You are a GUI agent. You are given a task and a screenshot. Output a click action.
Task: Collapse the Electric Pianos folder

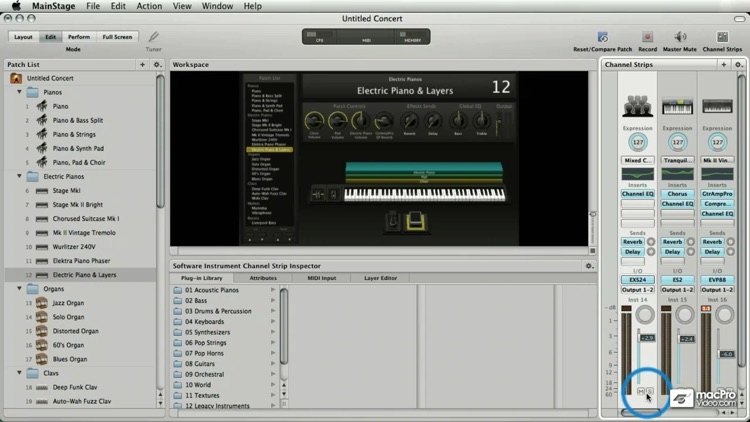click(20, 176)
